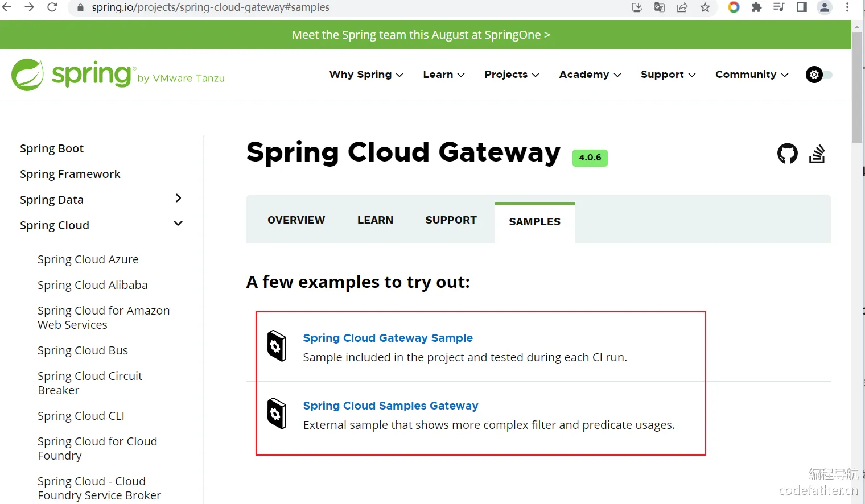This screenshot has height=504, width=865.
Task: Open the Projects dropdown menu
Action: point(512,75)
